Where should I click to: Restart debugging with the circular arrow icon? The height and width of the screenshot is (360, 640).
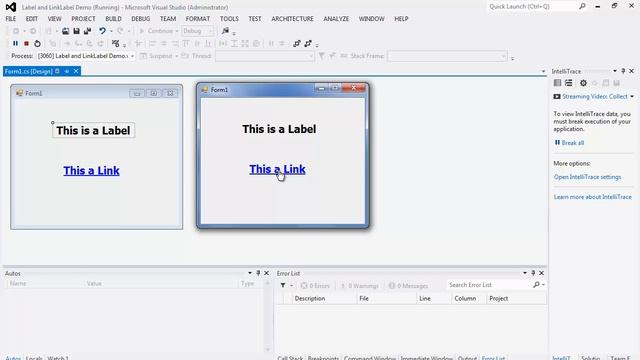37,43
